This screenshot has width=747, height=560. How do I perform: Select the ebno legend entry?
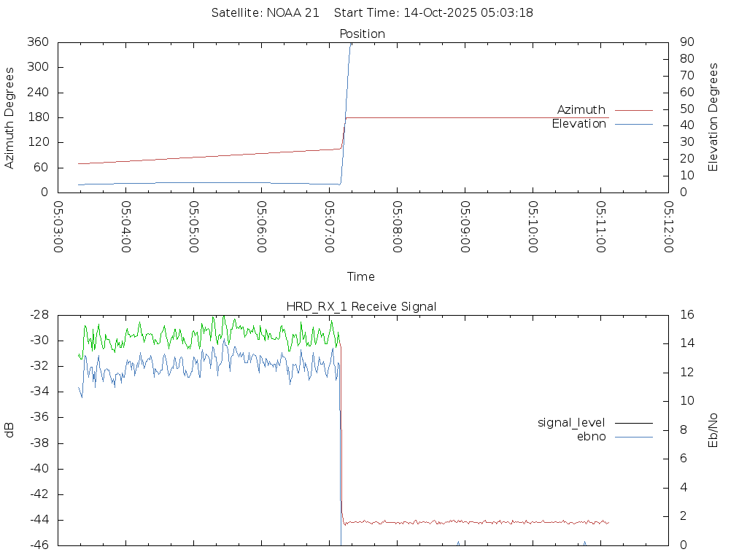591,436
